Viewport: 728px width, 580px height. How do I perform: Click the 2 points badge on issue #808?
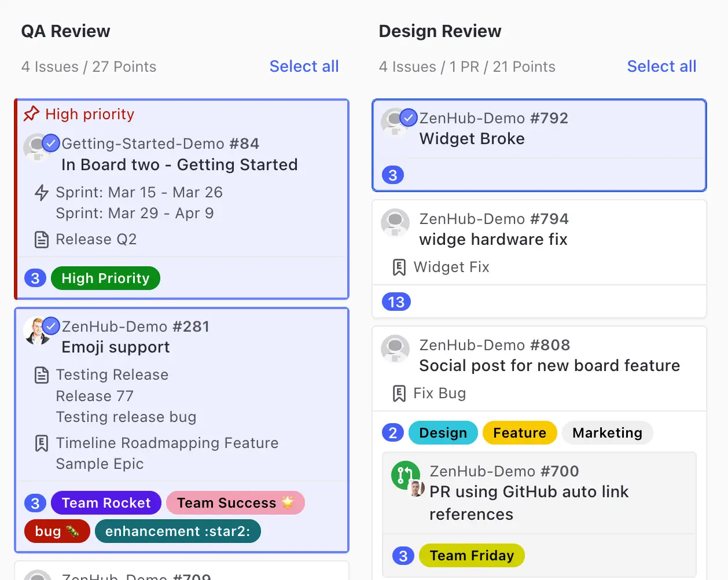click(x=393, y=433)
